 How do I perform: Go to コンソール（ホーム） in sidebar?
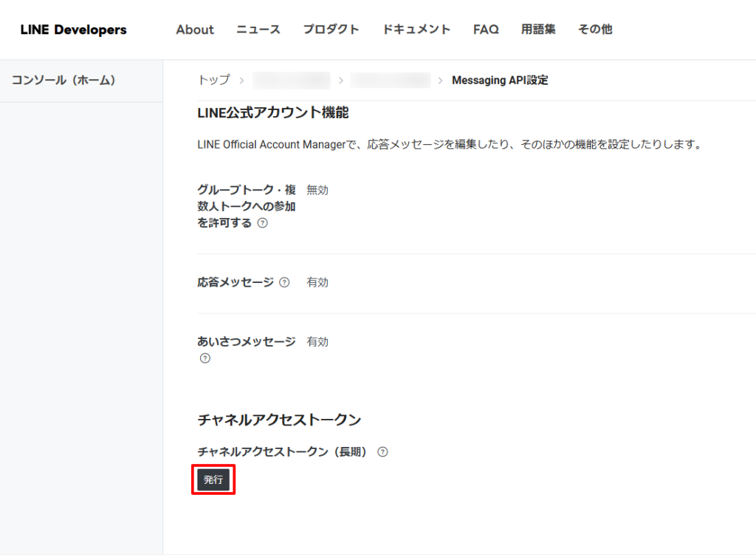[63, 80]
